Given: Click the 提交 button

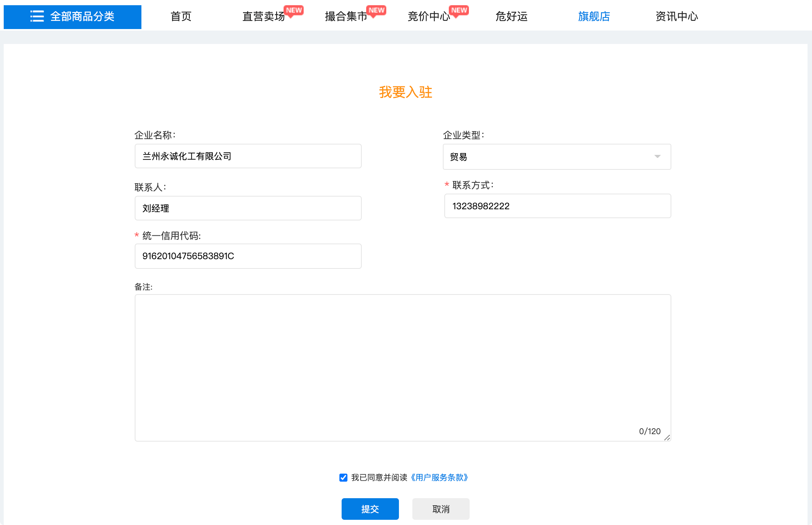Looking at the screenshot, I should pos(370,509).
